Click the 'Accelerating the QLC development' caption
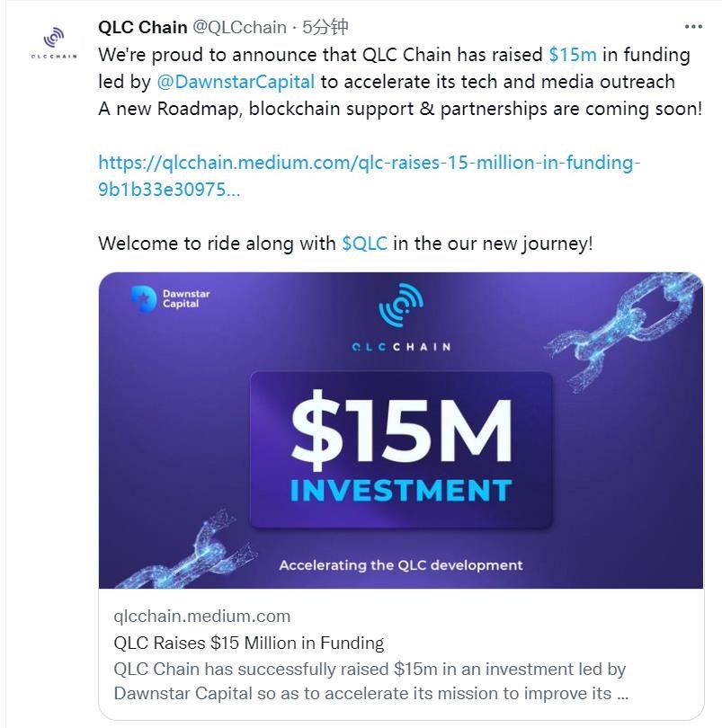The height and width of the screenshot is (728, 722). tap(401, 565)
